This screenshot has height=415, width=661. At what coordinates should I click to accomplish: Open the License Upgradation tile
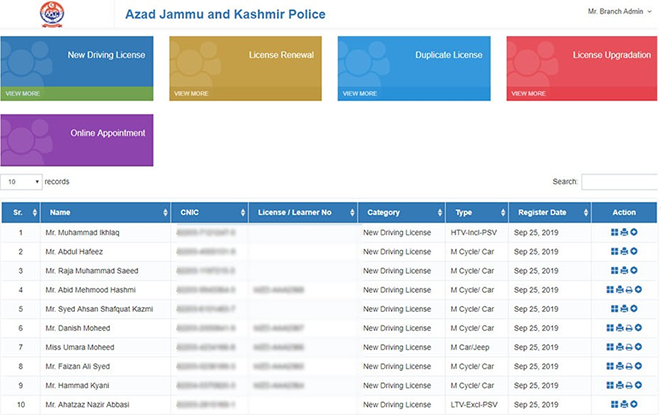[582, 68]
